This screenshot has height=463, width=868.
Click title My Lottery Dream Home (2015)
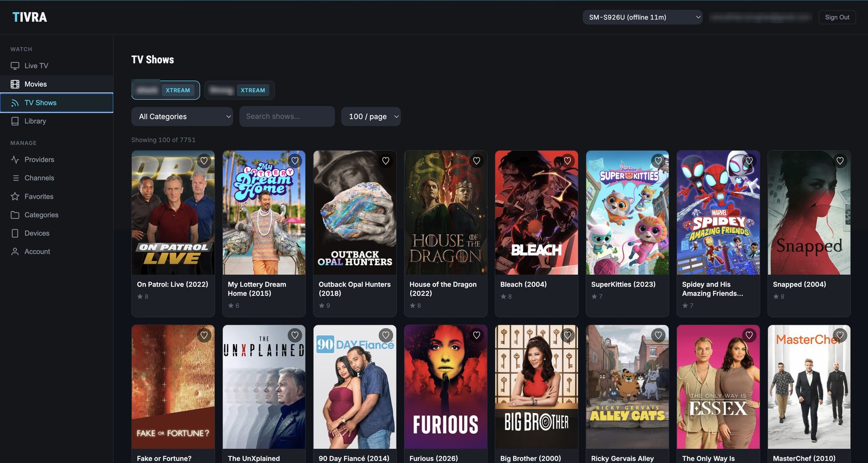[257, 289]
